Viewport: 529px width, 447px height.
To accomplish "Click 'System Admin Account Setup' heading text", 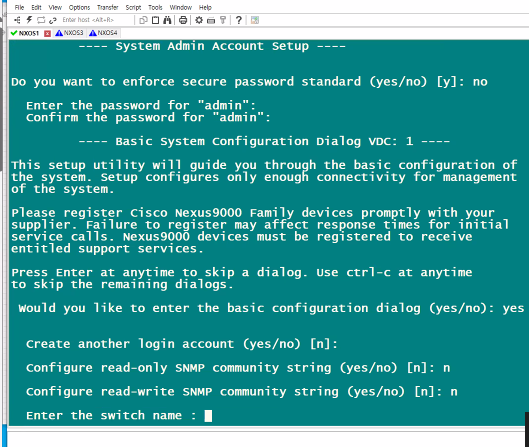I will [x=212, y=46].
